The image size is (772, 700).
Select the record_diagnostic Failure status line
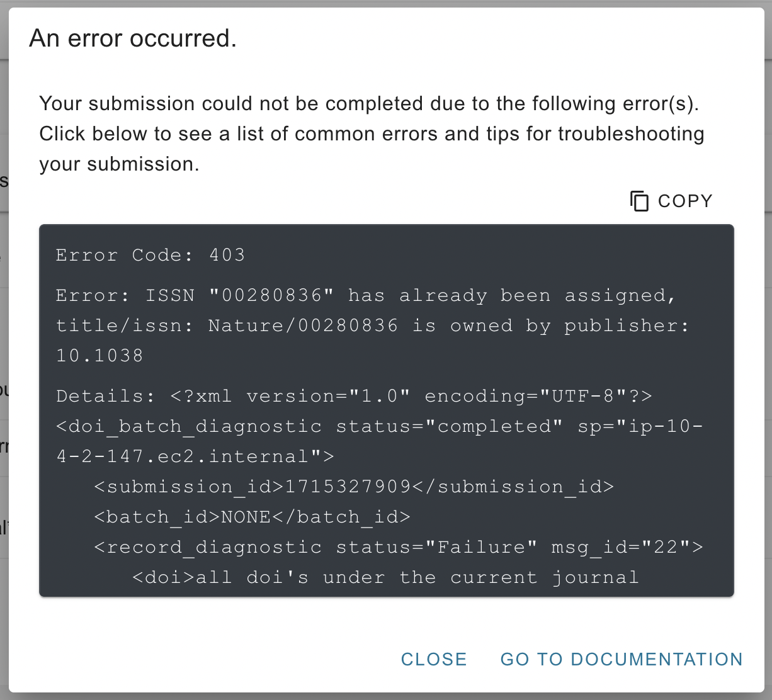coord(398,547)
